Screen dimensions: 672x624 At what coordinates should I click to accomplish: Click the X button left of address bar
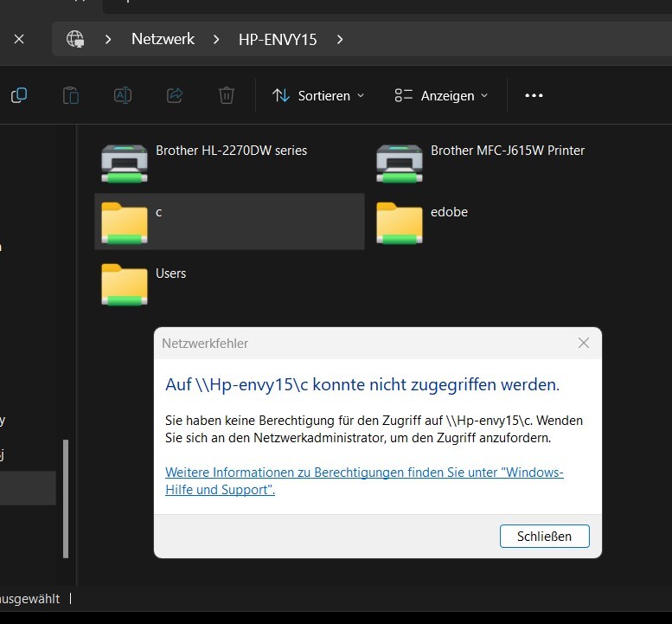coord(19,39)
